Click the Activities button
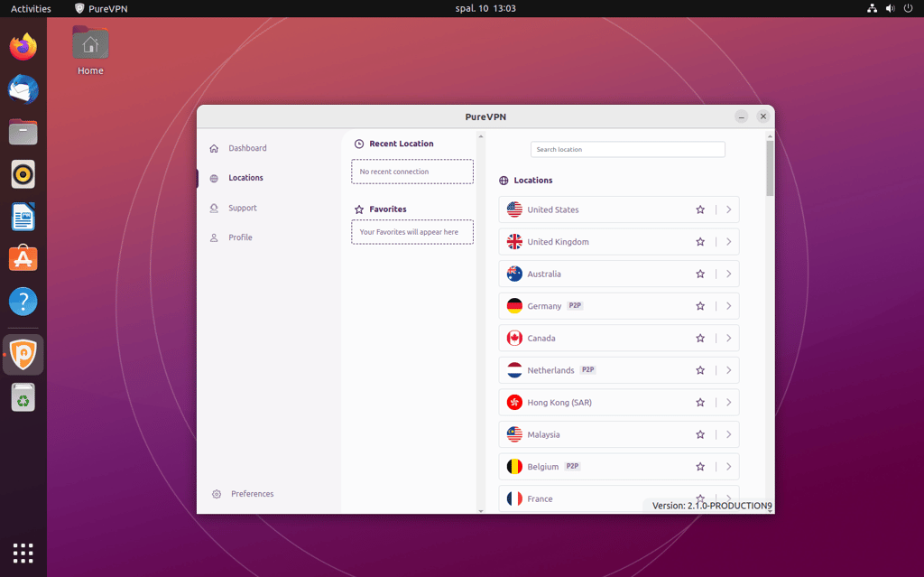924x577 pixels. (31, 8)
